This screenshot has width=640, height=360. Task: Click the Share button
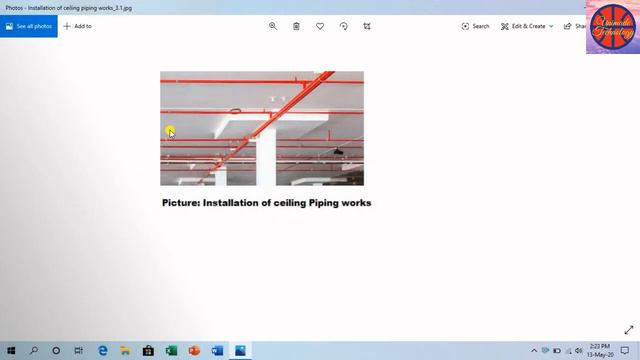[x=574, y=26]
